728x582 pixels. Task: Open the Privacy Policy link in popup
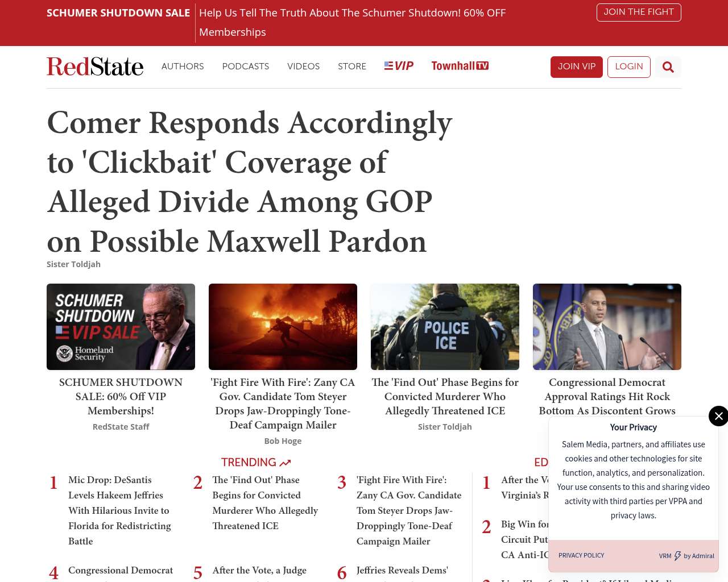pyautogui.click(x=581, y=556)
